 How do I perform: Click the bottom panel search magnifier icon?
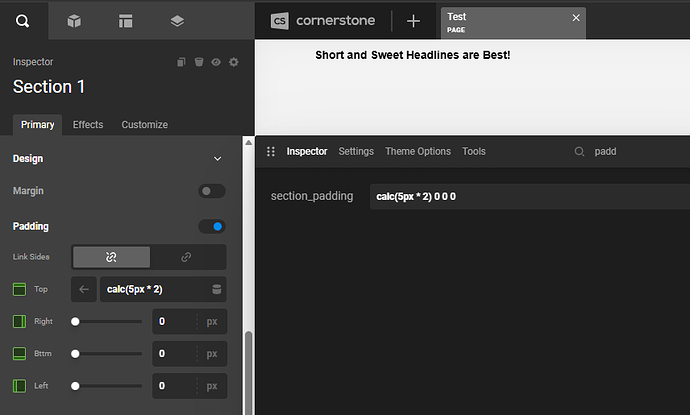[x=579, y=151]
